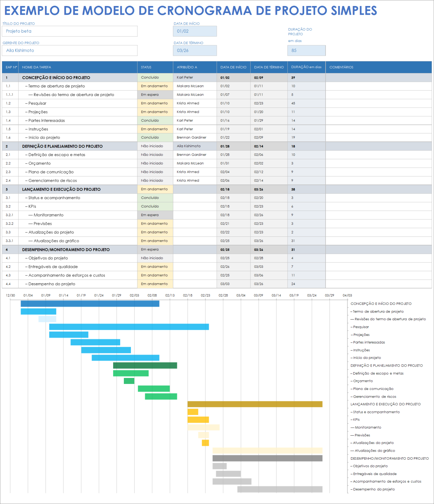Viewport: 434px width, 504px height.
Task: Click the 'KPIs' label in the chart legend
Action: 357,419
